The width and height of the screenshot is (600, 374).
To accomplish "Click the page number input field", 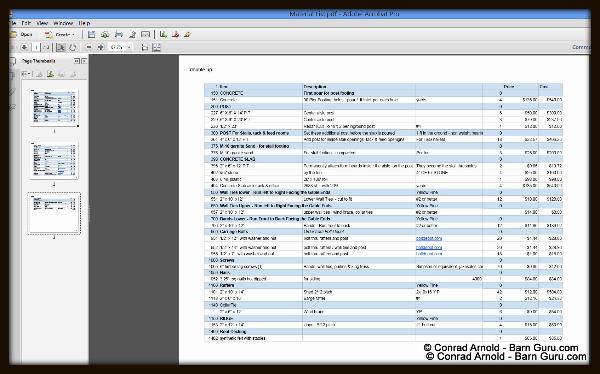I will tap(36, 47).
